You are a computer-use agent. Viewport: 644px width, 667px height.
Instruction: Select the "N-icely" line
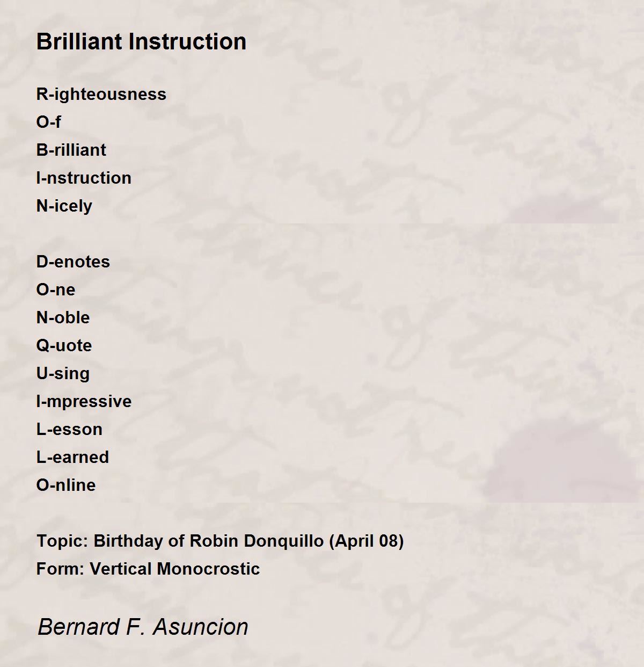coord(64,206)
